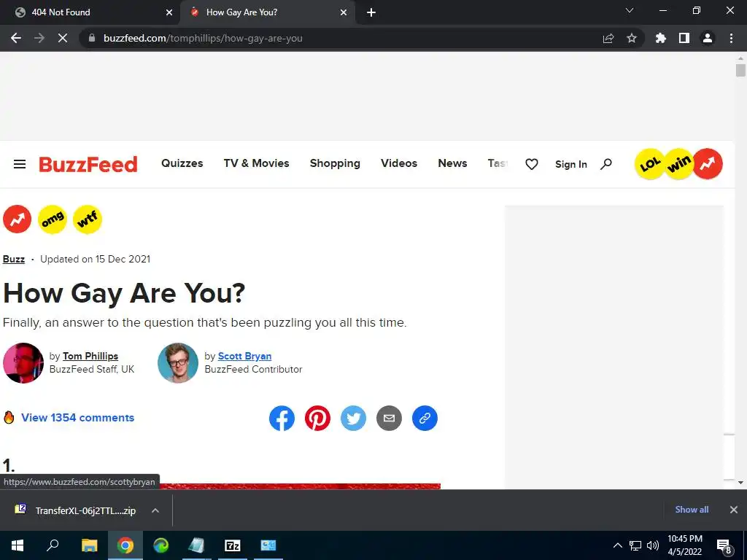The height and width of the screenshot is (560, 747).
Task: Click Show all downloads
Action: [x=692, y=510]
